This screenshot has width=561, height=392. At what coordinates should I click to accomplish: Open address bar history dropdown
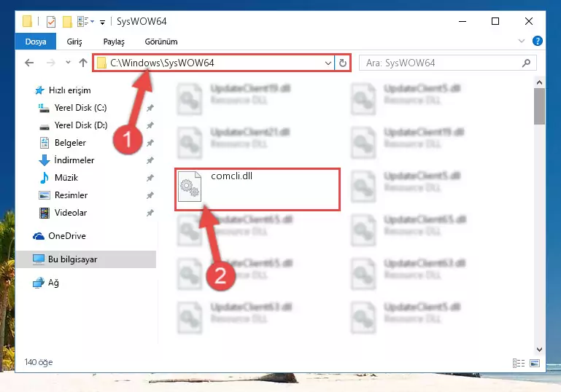coord(328,63)
